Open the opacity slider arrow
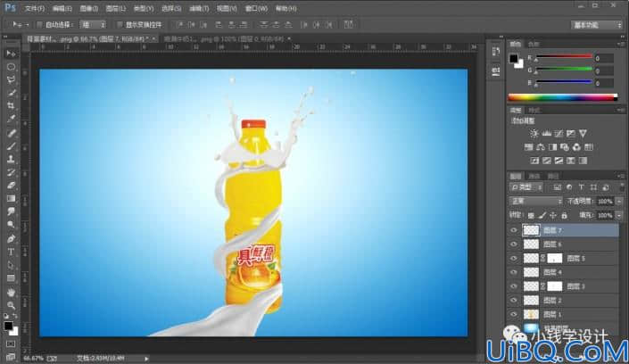 coord(619,201)
